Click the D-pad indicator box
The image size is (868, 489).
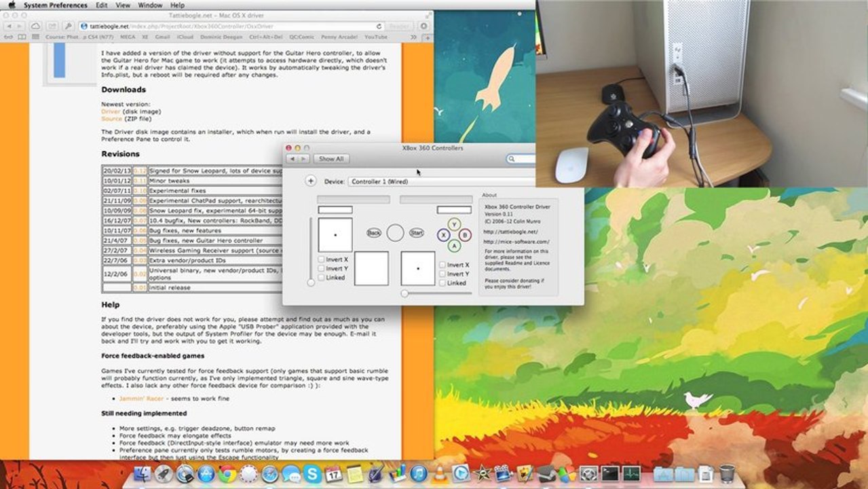(x=371, y=268)
